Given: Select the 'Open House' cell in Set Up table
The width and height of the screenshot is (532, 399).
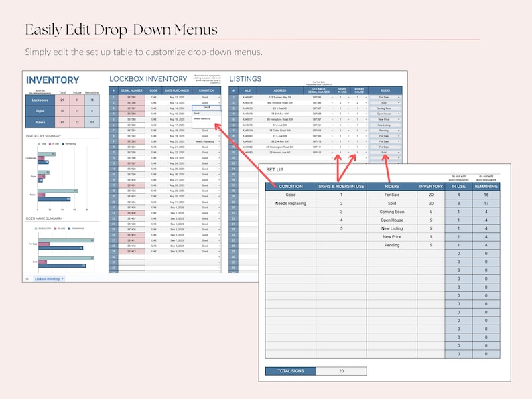Looking at the screenshot, I should click(x=392, y=220).
